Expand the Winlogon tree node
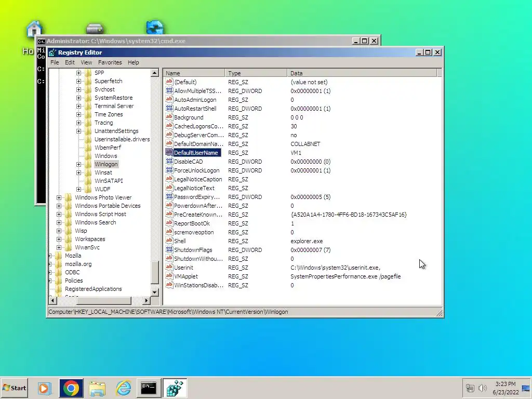Screen dimensions: 532x399 pos(79,164)
